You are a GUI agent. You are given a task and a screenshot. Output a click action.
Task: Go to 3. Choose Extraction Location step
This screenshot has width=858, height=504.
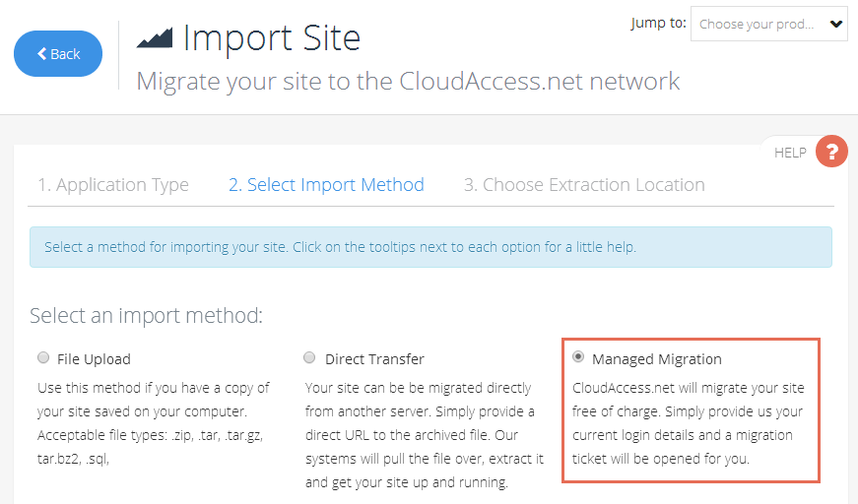[x=584, y=185]
